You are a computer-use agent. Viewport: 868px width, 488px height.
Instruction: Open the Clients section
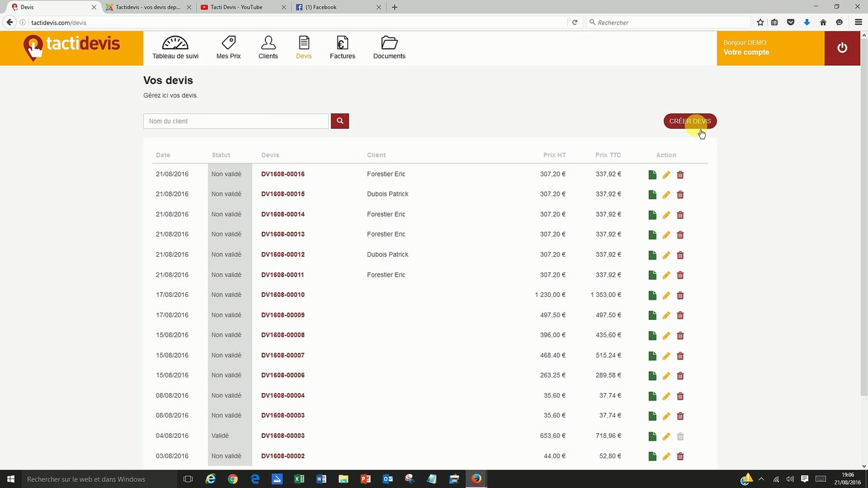268,48
